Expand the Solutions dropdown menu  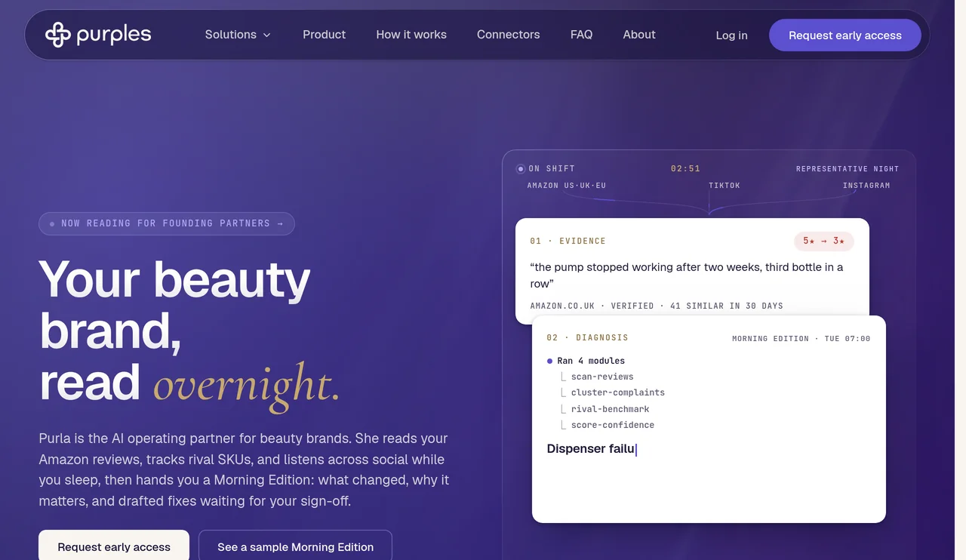point(238,35)
